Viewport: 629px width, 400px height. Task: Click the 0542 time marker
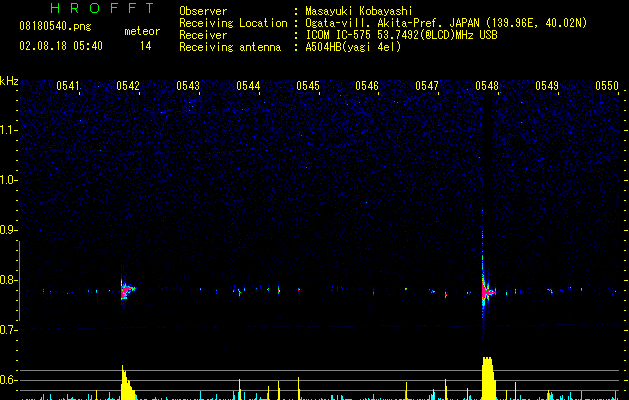pyautogui.click(x=128, y=86)
